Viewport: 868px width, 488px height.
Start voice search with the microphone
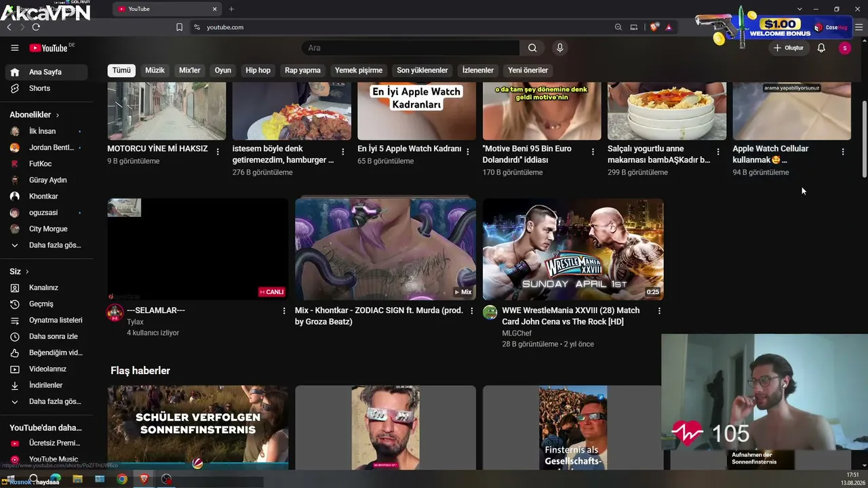click(x=559, y=48)
